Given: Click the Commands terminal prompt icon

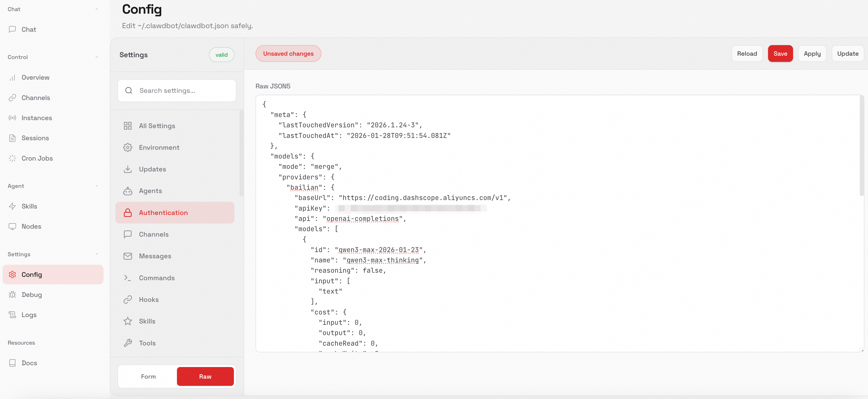Looking at the screenshot, I should pyautogui.click(x=128, y=278).
